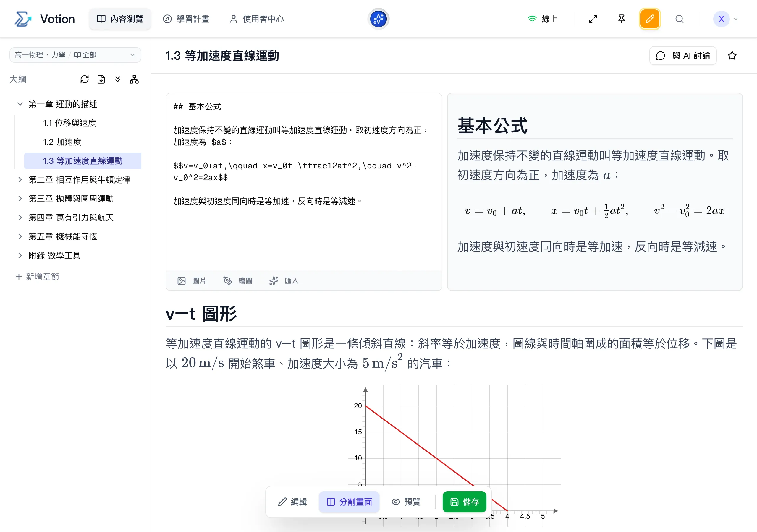Viewport: 757px width, 532px height.
Task: Open the user avatar X menu
Action: click(x=725, y=19)
